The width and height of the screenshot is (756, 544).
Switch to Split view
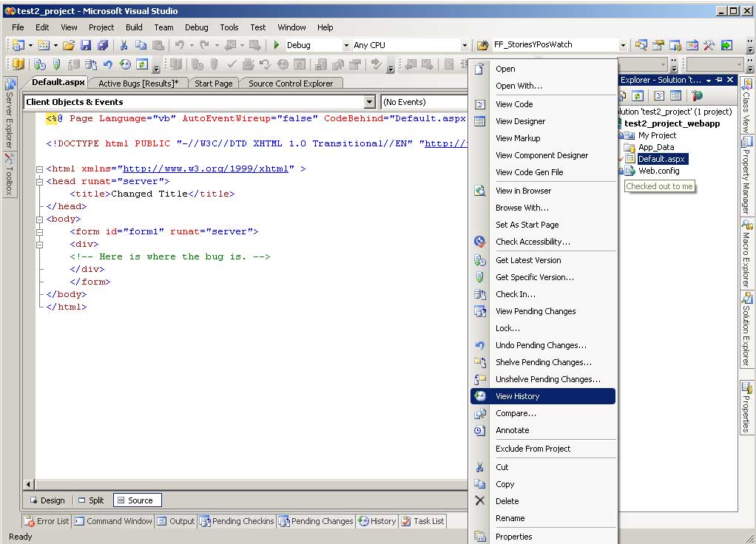91,500
